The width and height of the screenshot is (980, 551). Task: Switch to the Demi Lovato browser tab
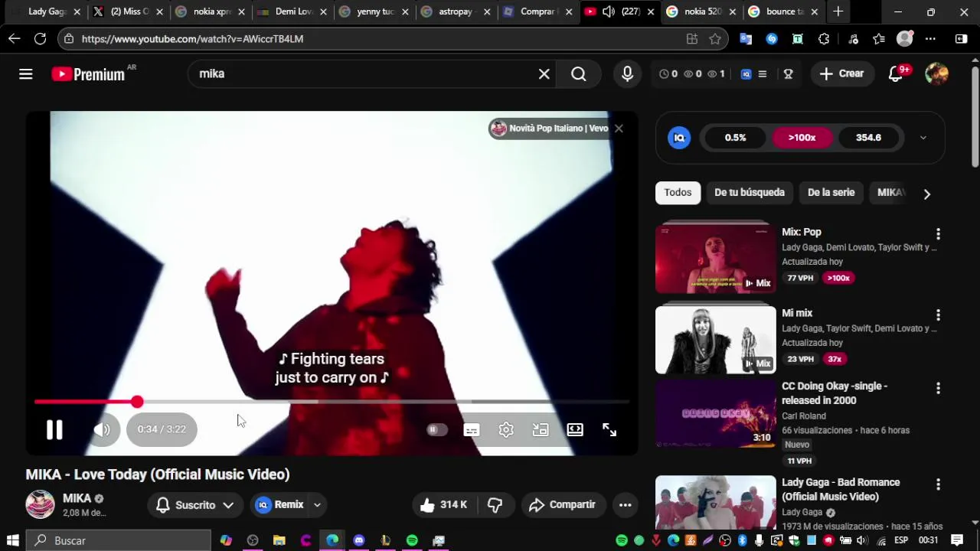(x=292, y=11)
